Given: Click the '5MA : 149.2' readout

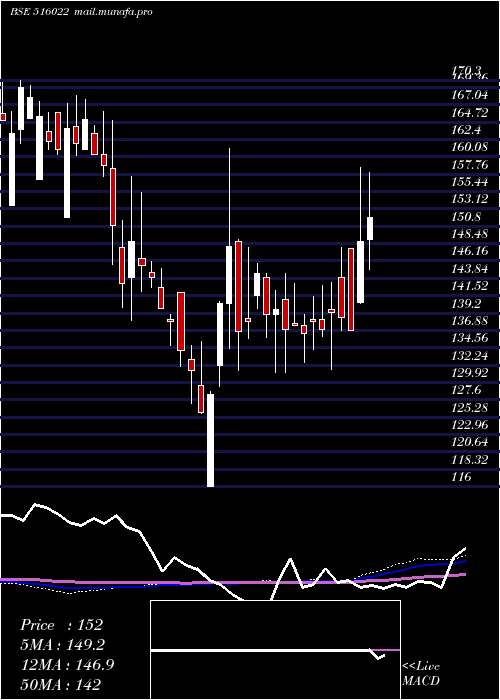Looking at the screenshot, I should pos(62,645).
